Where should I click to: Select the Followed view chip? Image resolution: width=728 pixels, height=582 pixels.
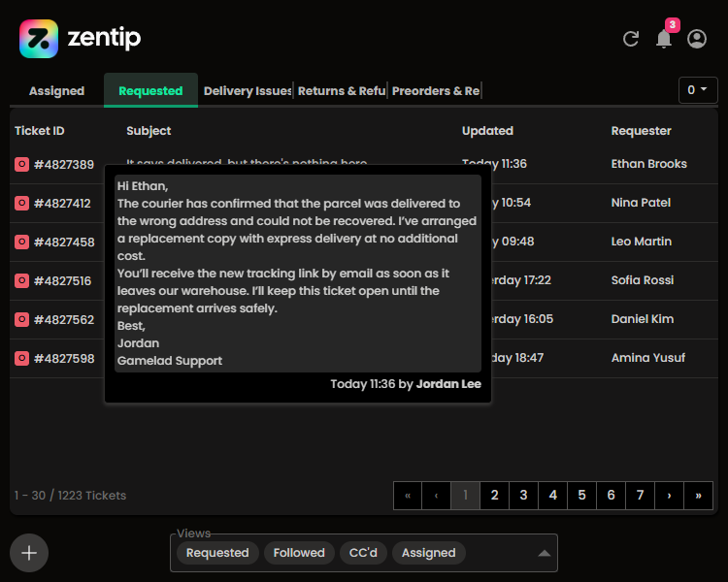299,553
